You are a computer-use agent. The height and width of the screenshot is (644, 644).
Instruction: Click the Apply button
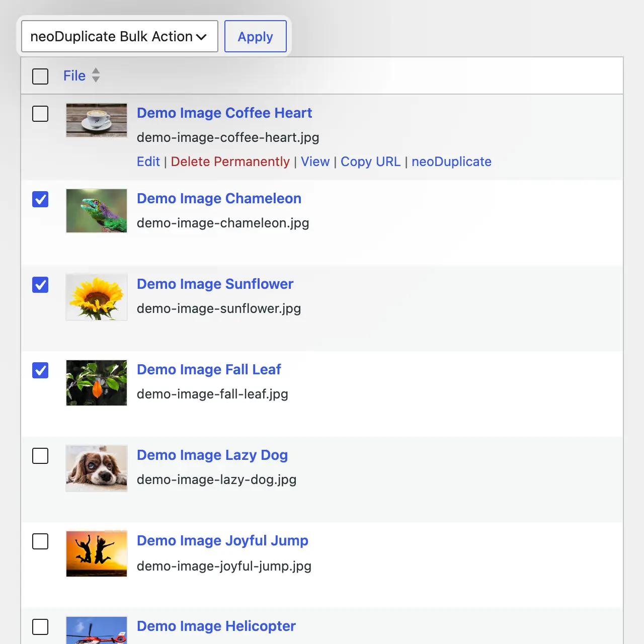tap(256, 36)
